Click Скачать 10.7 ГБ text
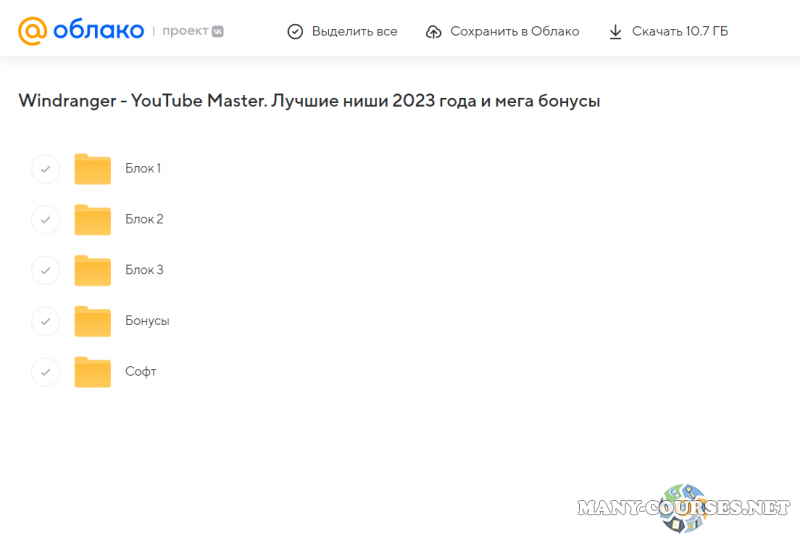The image size is (800, 541). click(x=680, y=32)
